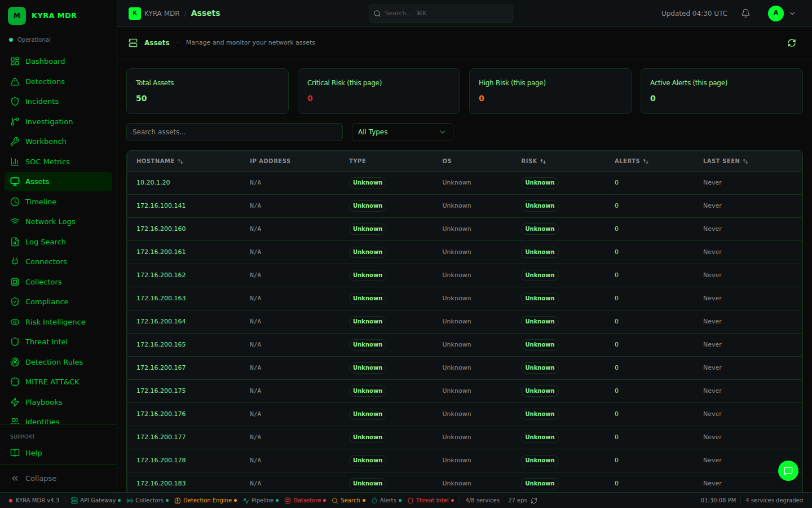Click the Help link under Support

(33, 453)
